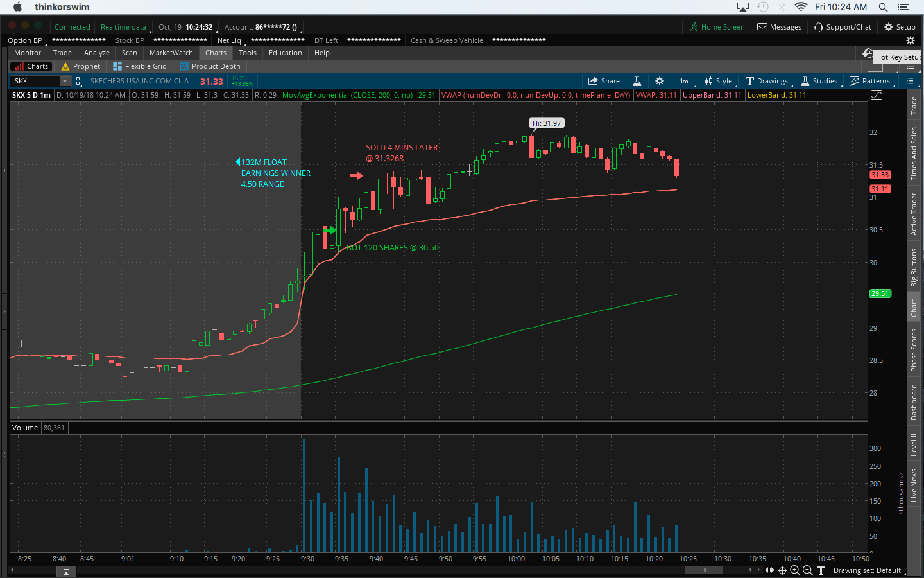Go to the Home Screen
The width and height of the screenshot is (924, 578).
coord(717,27)
